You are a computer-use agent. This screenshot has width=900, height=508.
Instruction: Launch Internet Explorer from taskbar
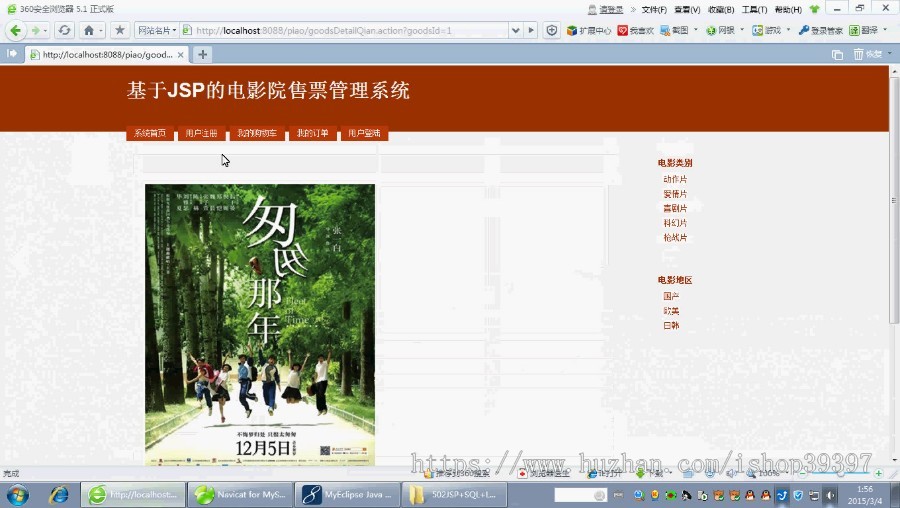(x=58, y=495)
